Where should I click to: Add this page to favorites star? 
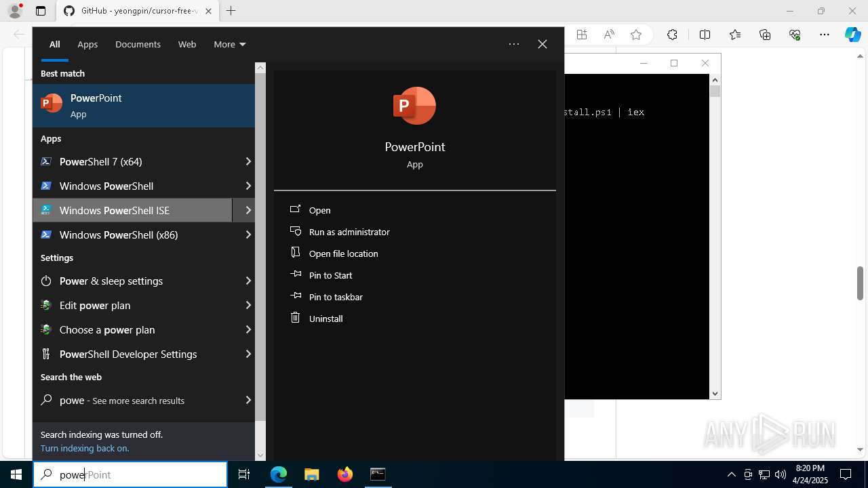pyautogui.click(x=636, y=35)
